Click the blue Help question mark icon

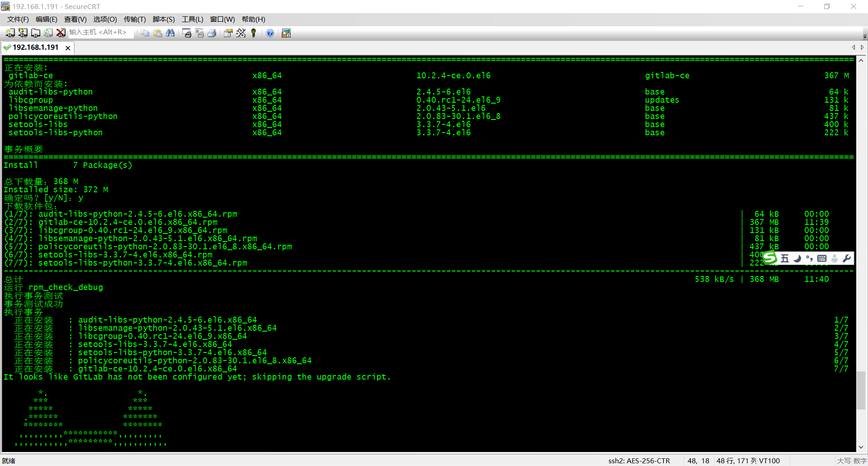[x=270, y=33]
